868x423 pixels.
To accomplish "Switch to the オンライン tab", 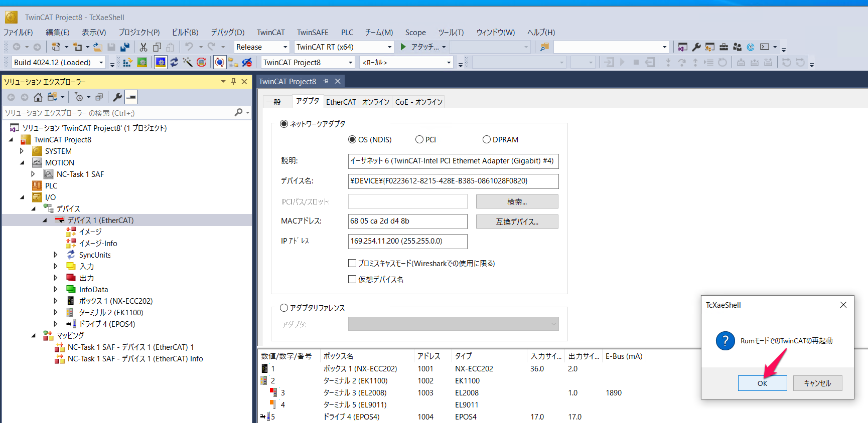I will click(376, 102).
